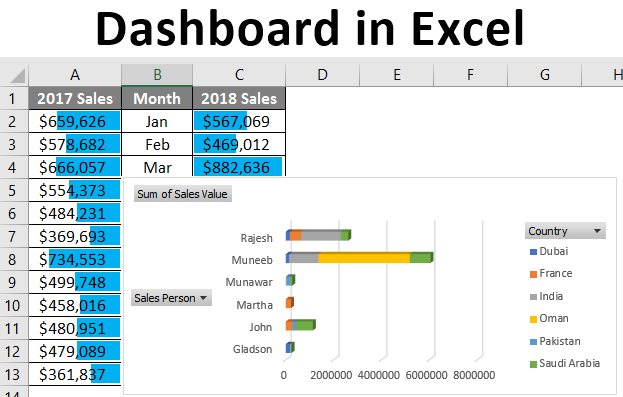
Task: Click the Saudi Arabia legend entry
Action: (565, 363)
